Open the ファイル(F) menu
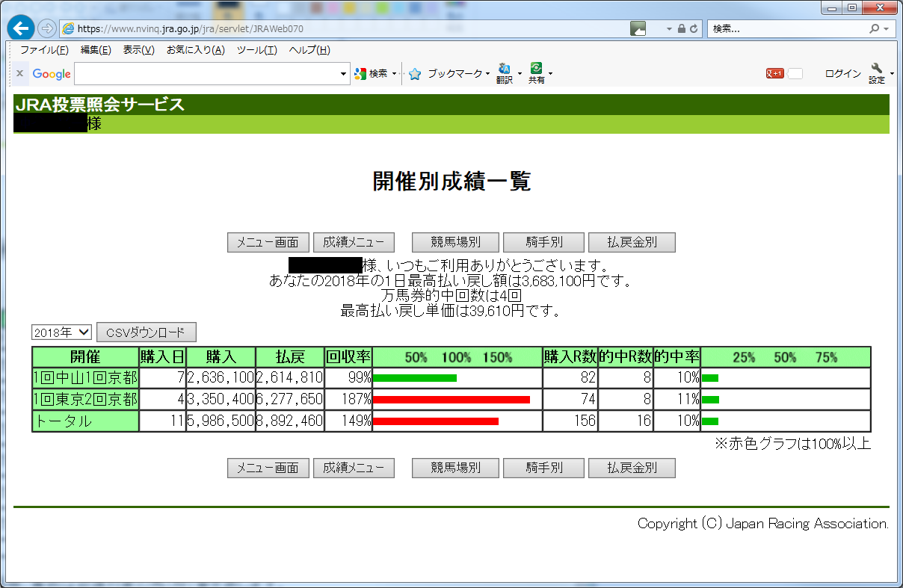903x588 pixels. (44, 50)
